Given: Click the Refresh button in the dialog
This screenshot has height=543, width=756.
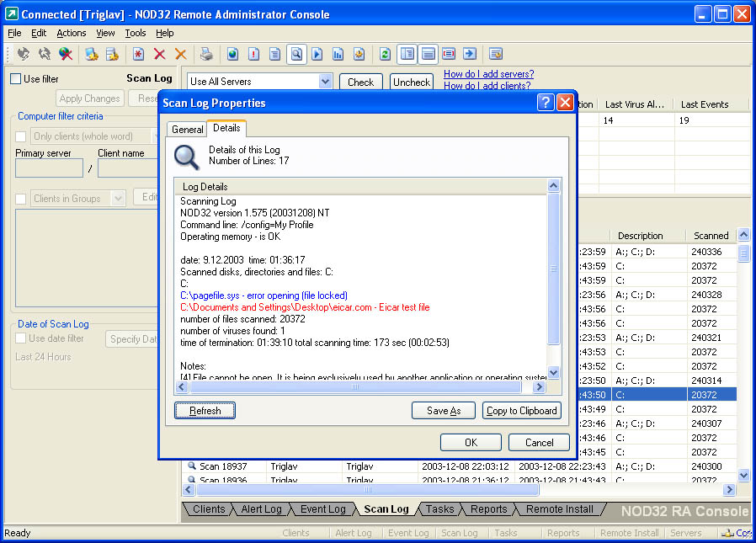Looking at the screenshot, I should coord(205,410).
